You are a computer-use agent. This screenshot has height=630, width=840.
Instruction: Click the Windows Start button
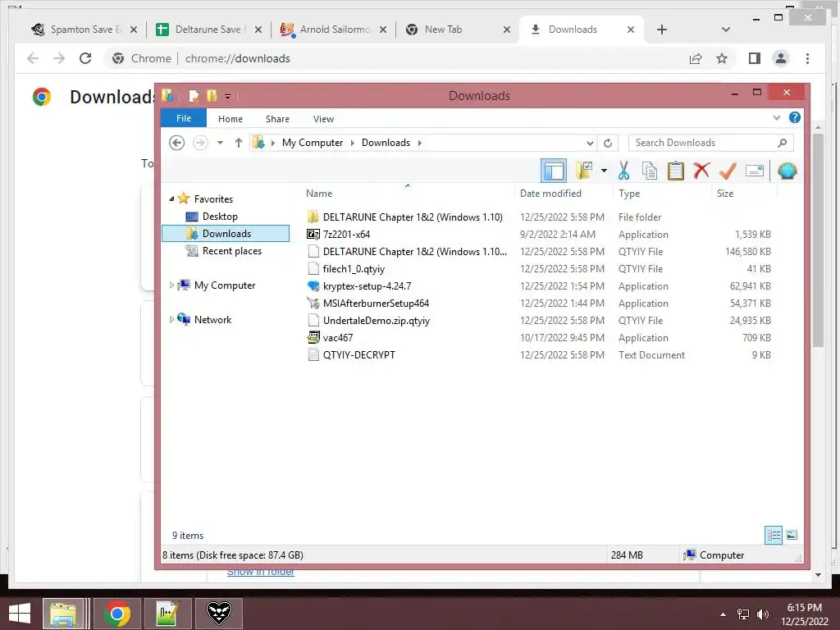pos(20,614)
